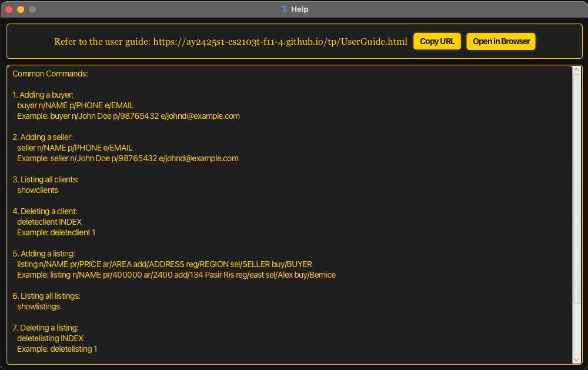Click the scrollbar's down arrow
This screenshot has height=370, width=588.
[x=576, y=361]
